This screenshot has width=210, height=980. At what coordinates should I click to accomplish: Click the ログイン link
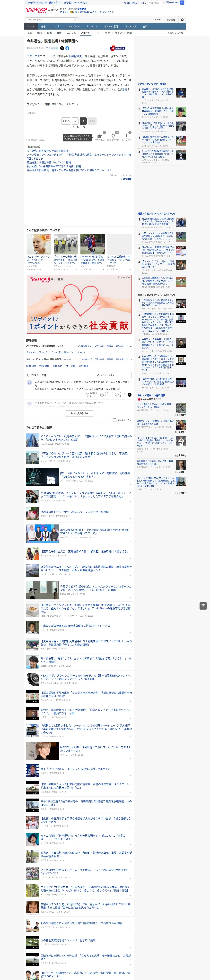64,12
